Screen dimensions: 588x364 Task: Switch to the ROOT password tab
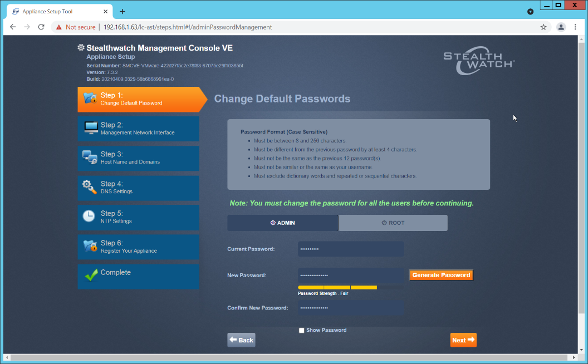[393, 223]
